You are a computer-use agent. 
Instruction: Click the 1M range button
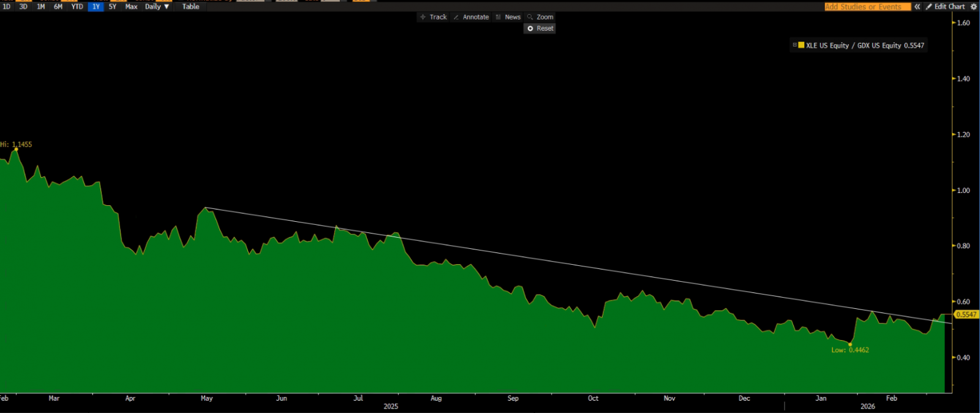tap(41, 7)
